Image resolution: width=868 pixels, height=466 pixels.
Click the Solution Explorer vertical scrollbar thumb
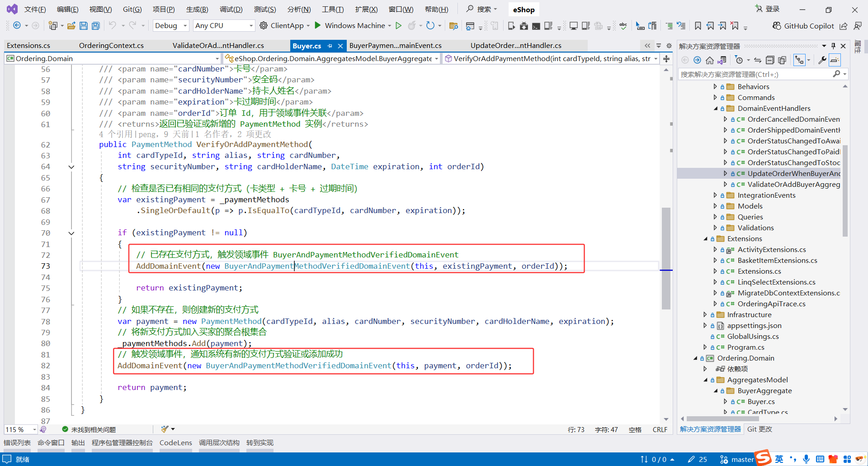[845, 190]
